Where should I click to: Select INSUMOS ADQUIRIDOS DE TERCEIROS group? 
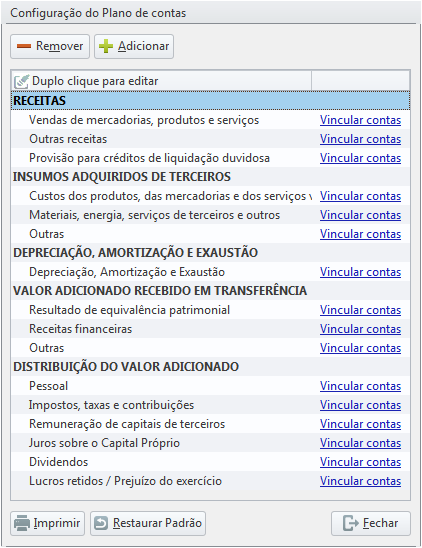(210, 177)
